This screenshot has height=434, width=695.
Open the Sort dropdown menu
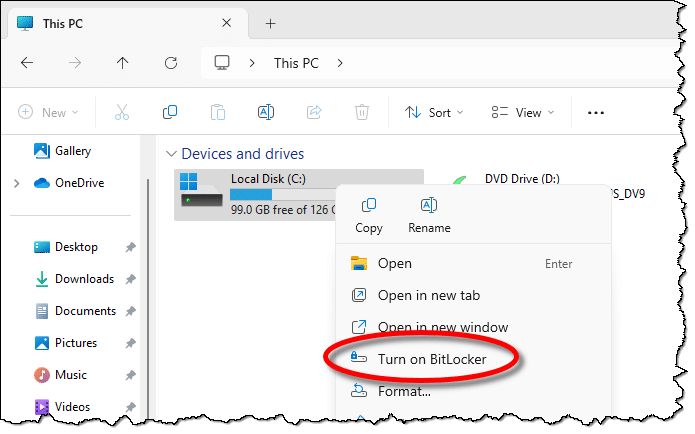[434, 112]
